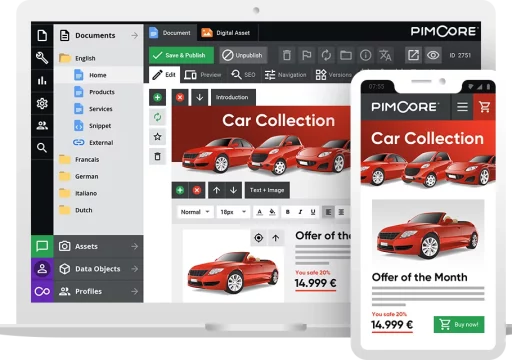Open the gear settings icon in sidebar

point(42,103)
